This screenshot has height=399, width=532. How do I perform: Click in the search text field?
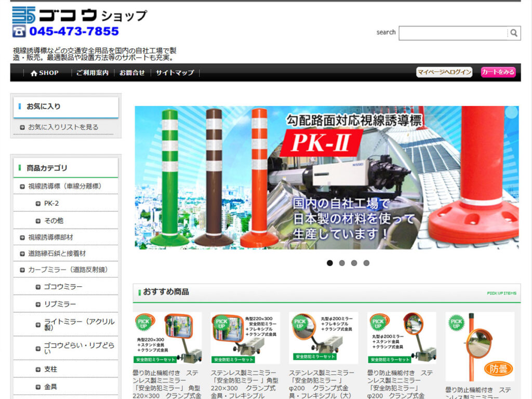453,33
